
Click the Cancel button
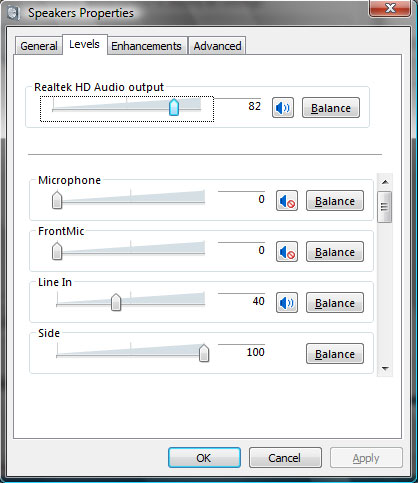285,458
